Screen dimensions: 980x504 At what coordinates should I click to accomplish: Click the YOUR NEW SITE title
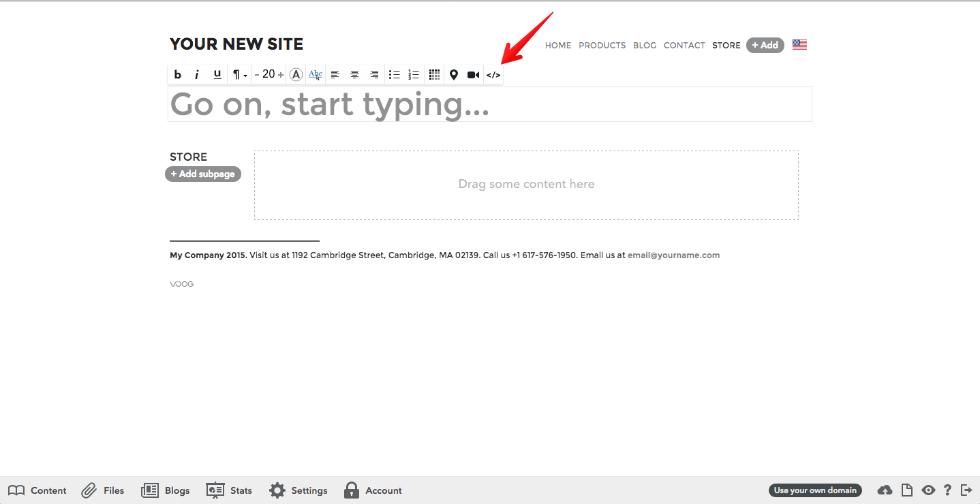click(236, 44)
